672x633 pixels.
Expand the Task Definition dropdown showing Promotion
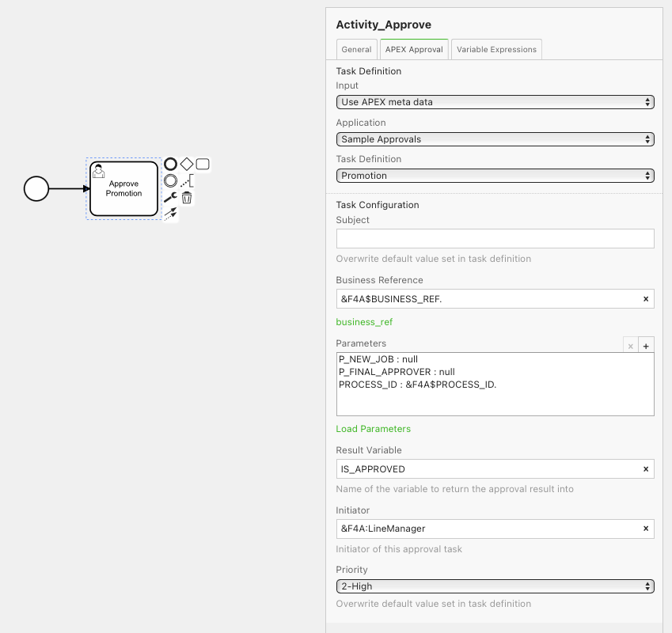click(x=495, y=176)
